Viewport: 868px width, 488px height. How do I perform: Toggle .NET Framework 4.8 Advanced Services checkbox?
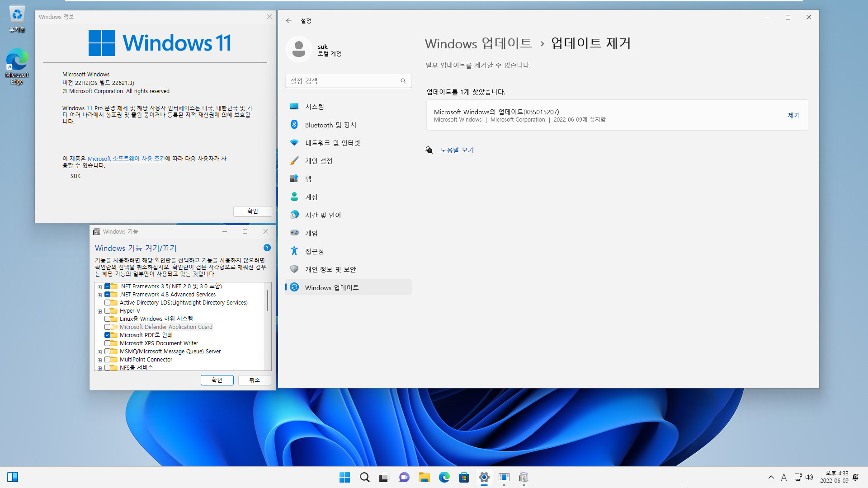pos(108,295)
